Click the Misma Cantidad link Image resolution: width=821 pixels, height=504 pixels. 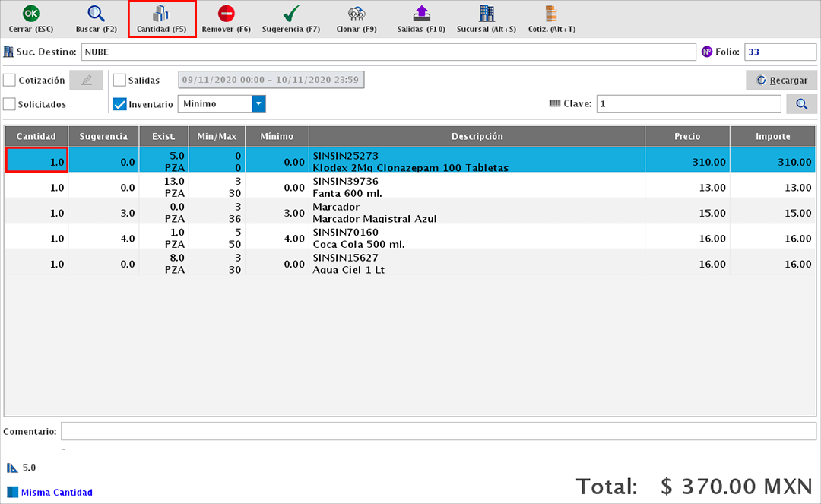click(56, 493)
